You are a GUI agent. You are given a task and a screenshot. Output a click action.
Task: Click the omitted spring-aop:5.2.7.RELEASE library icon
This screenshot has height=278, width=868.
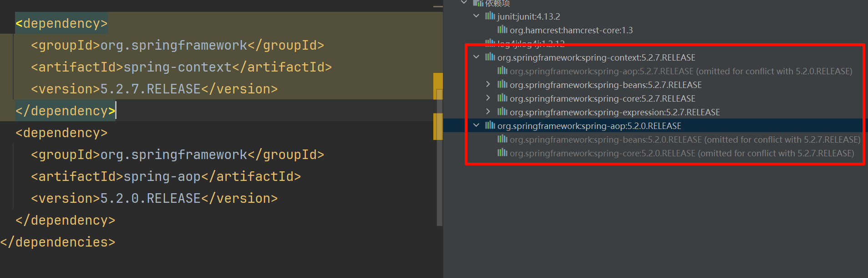tap(502, 71)
